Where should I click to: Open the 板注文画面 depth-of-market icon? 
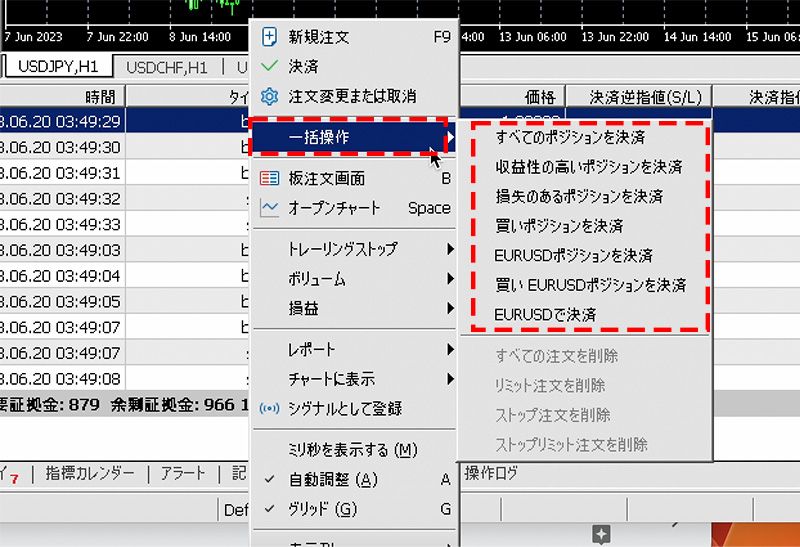(269, 179)
